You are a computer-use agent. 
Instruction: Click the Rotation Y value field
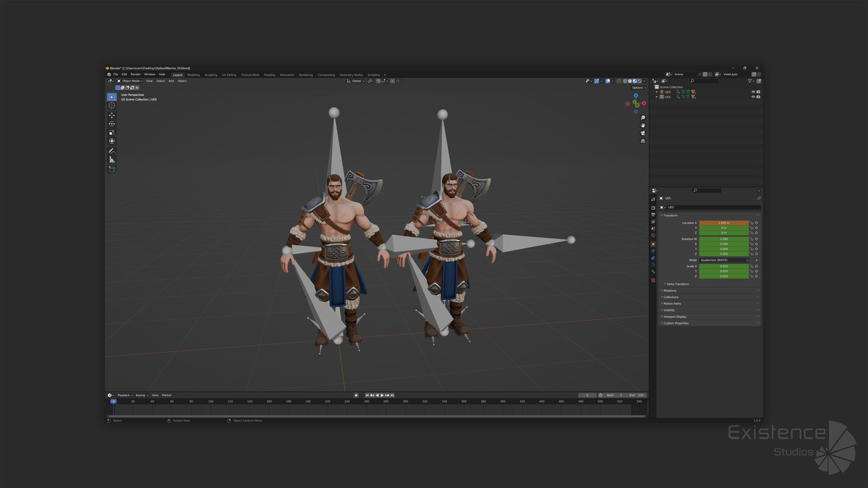[724, 249]
